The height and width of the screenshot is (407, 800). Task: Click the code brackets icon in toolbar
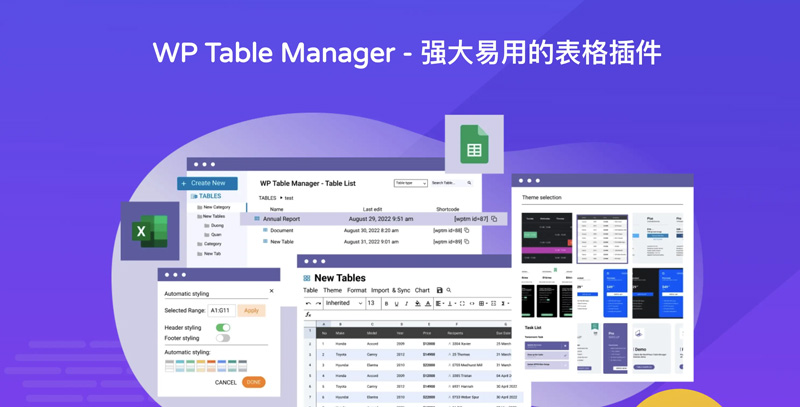pyautogui.click(x=472, y=303)
